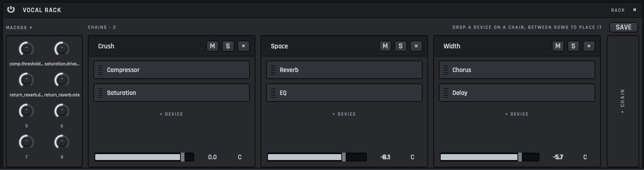644x170 pixels.
Task: Click the saturation.drive macro knob
Action: [62, 49]
